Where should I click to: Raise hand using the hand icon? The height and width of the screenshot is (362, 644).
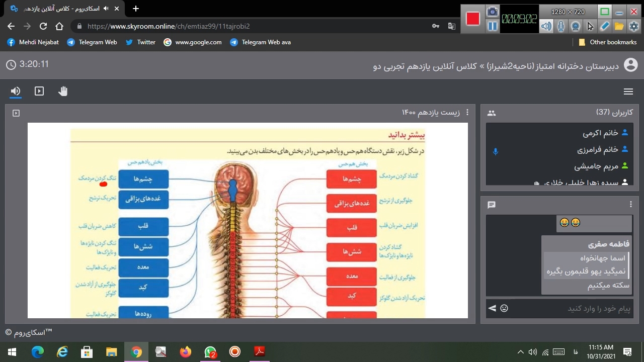pos(63,91)
